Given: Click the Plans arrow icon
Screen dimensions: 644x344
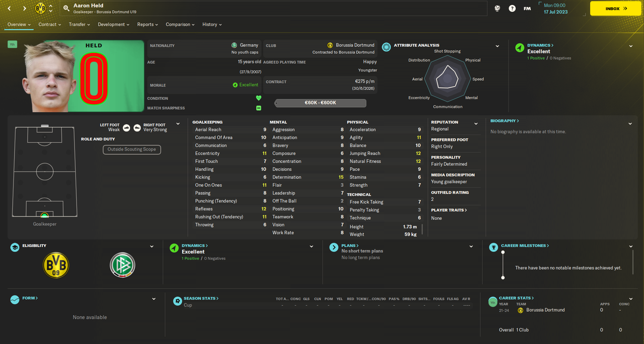Looking at the screenshot, I should point(334,247).
